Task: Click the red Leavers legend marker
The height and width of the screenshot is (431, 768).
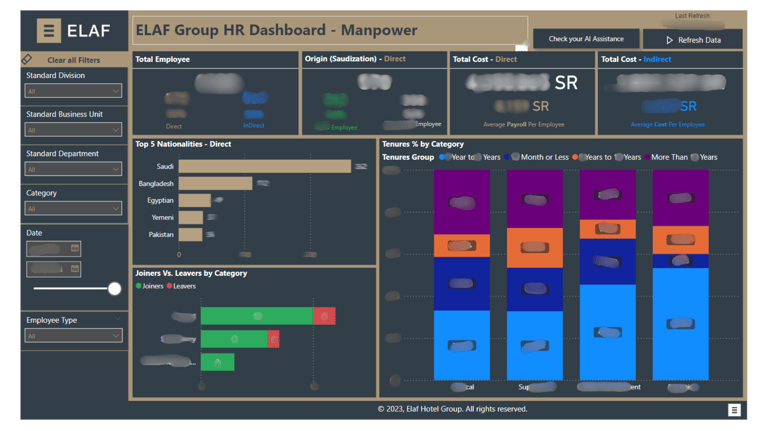Action: (169, 286)
